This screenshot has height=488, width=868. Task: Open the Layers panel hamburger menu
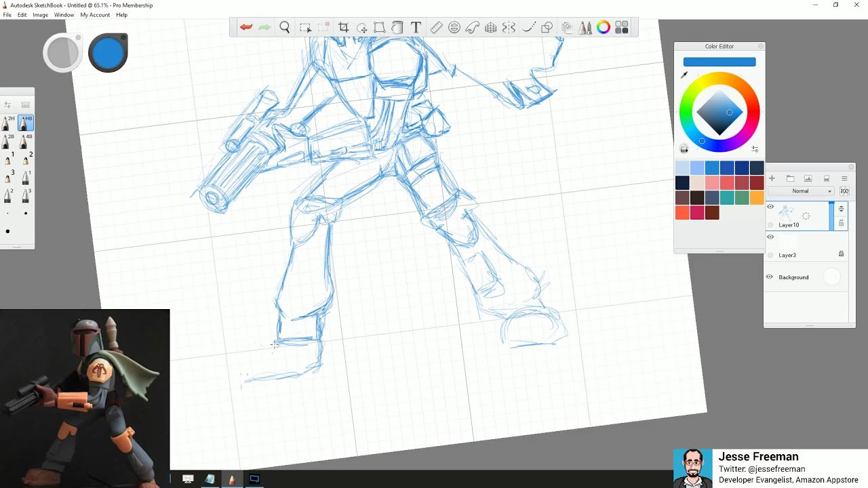click(845, 178)
